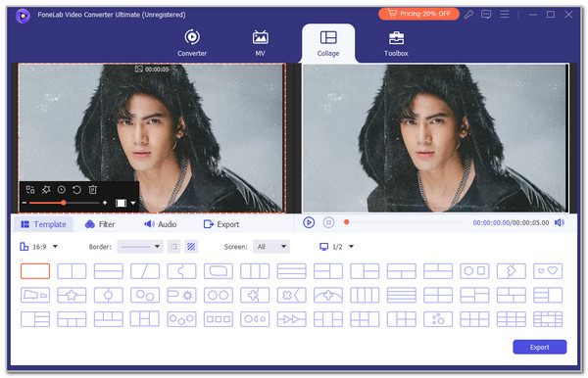Click the blue Export button
The height and width of the screenshot is (378, 588).
tap(540, 347)
